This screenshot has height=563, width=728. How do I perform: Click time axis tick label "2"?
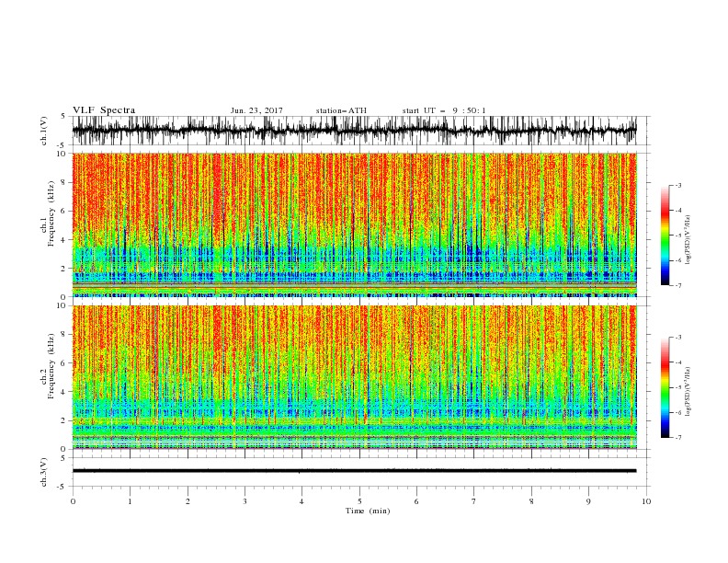(x=188, y=501)
